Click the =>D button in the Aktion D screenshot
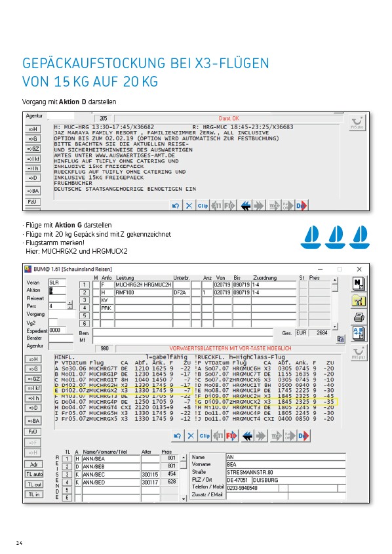 (33, 178)
